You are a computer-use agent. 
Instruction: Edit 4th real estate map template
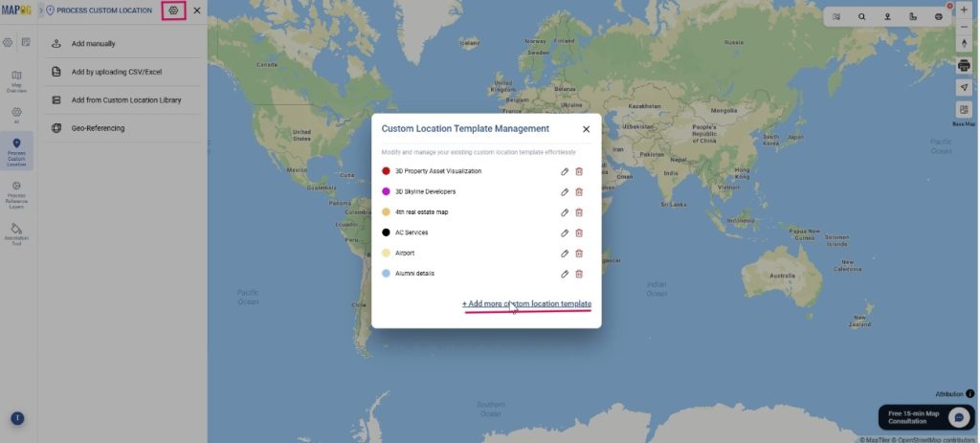[x=565, y=212]
